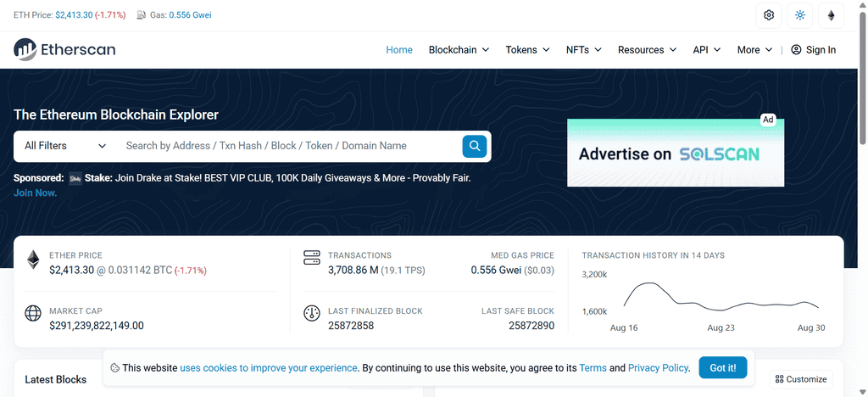Open the Terms link
This screenshot has width=868, height=397.
(x=593, y=367)
